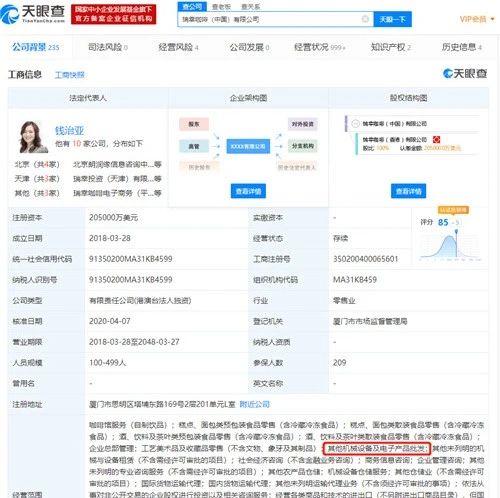Click the 对外投资 box in structure diagram

pos(303,124)
